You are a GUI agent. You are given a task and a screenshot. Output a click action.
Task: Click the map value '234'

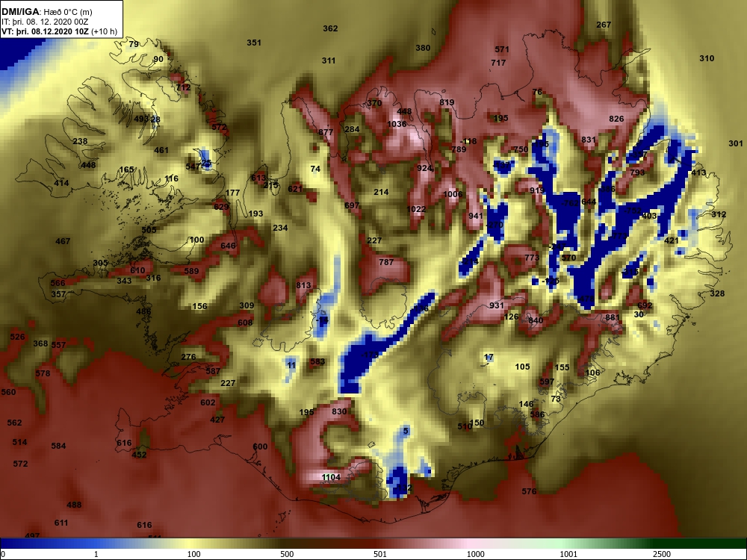pyautogui.click(x=280, y=228)
